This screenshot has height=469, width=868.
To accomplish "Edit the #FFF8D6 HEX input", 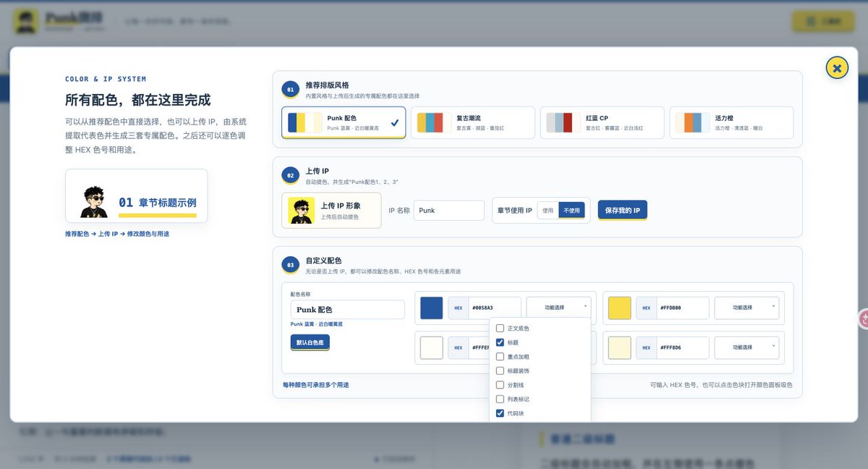I will pyautogui.click(x=683, y=347).
